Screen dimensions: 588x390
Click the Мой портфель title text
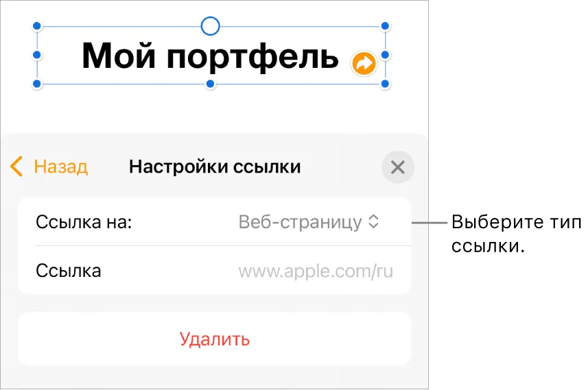(x=211, y=56)
